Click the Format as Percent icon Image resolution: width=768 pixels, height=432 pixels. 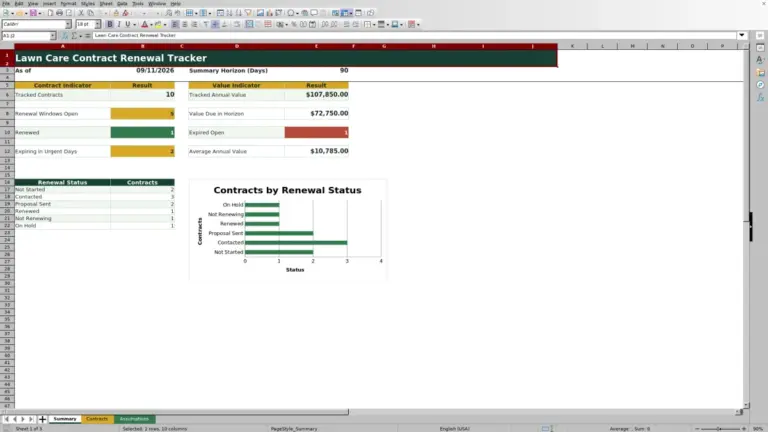click(294, 24)
